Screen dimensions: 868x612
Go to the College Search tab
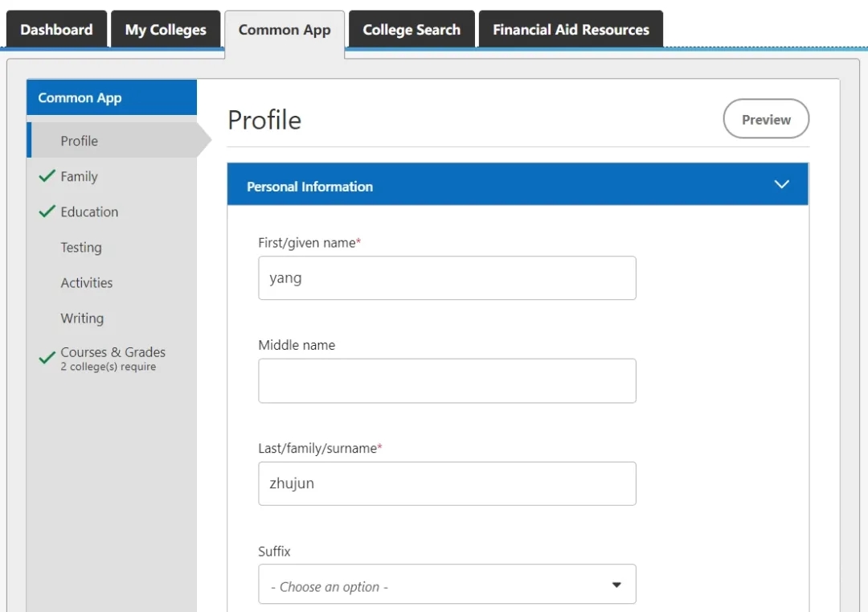pyautogui.click(x=411, y=30)
